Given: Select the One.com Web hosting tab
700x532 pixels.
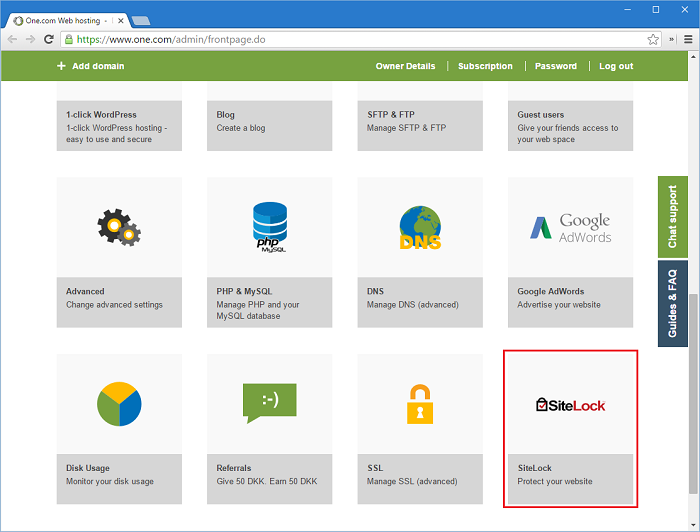Looking at the screenshot, I should [x=68, y=21].
